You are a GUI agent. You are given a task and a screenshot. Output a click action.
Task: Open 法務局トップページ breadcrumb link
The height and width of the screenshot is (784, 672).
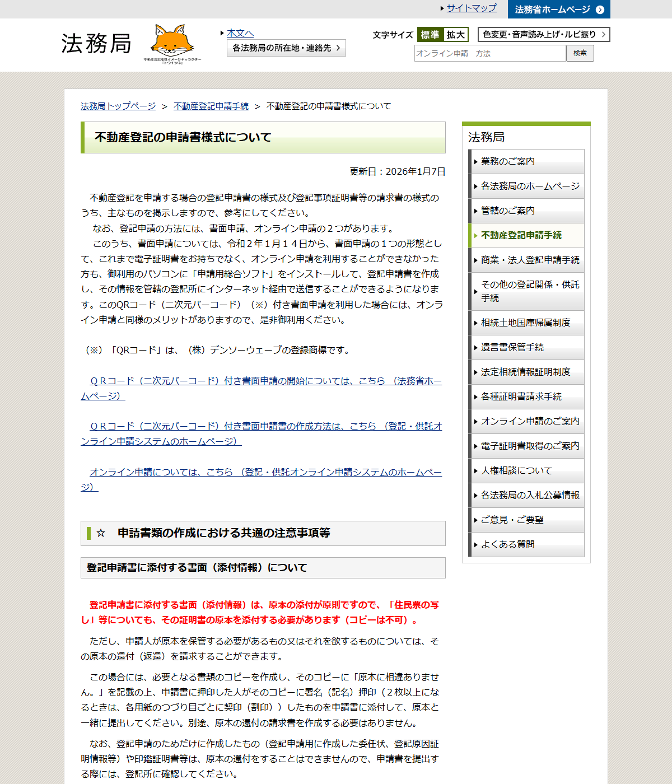(118, 106)
